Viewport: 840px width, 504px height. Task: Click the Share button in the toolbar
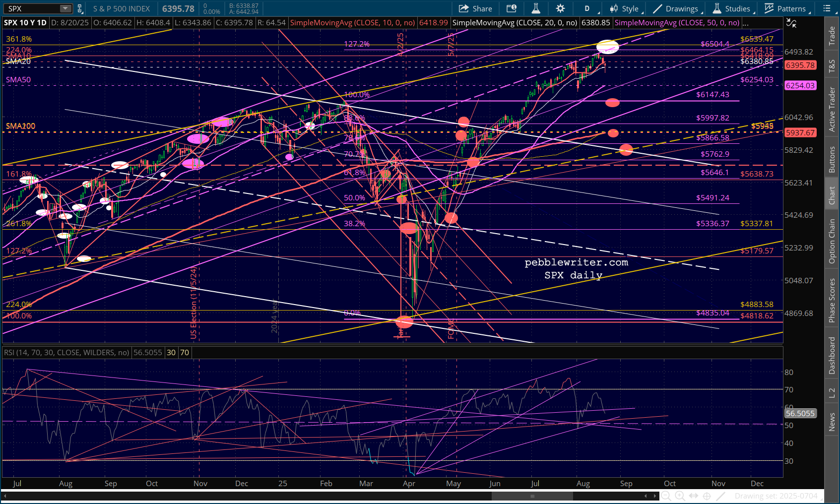click(475, 8)
